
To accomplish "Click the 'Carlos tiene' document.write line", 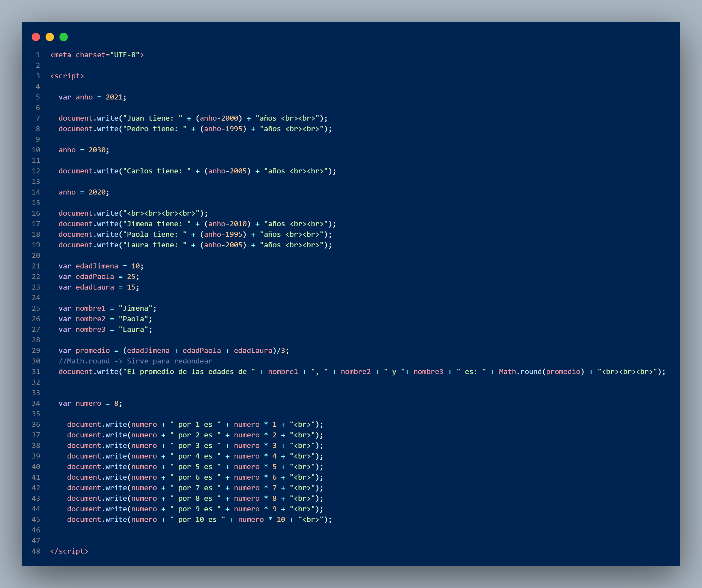I will pos(198,171).
